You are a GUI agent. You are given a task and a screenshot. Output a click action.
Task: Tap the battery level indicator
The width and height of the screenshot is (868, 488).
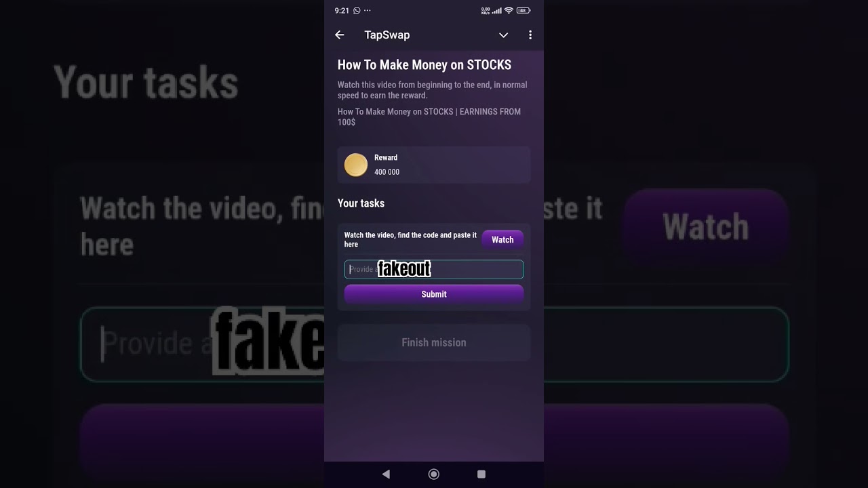pos(524,11)
